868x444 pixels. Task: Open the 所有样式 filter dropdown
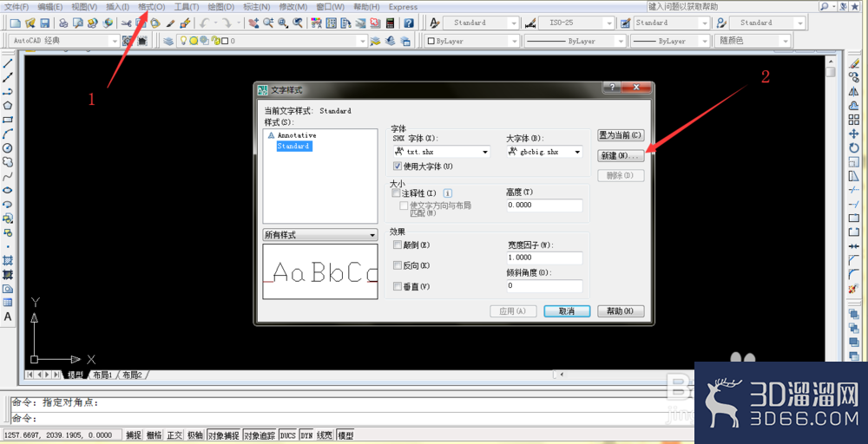pyautogui.click(x=320, y=235)
